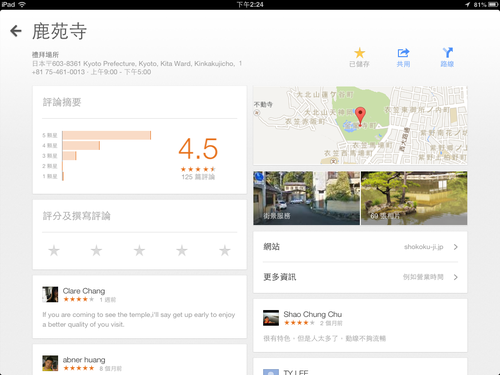
Task: Tap reviewer name abner huang
Action: point(84,360)
